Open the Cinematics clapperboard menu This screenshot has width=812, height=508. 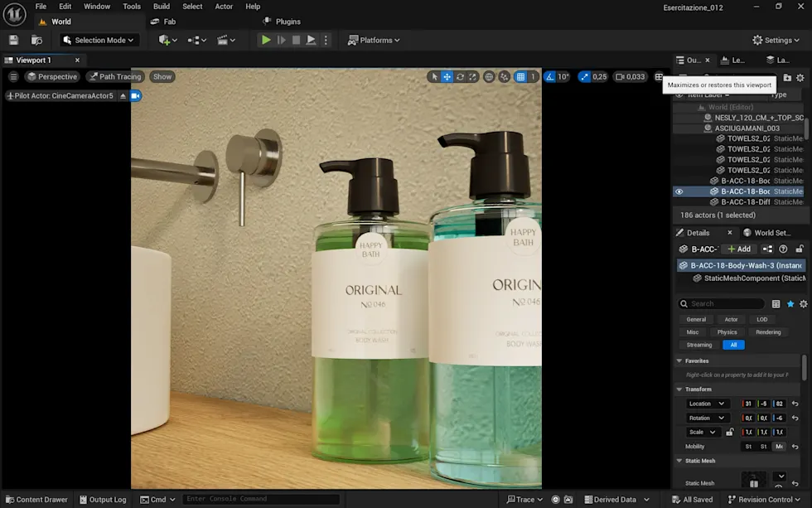tap(225, 40)
